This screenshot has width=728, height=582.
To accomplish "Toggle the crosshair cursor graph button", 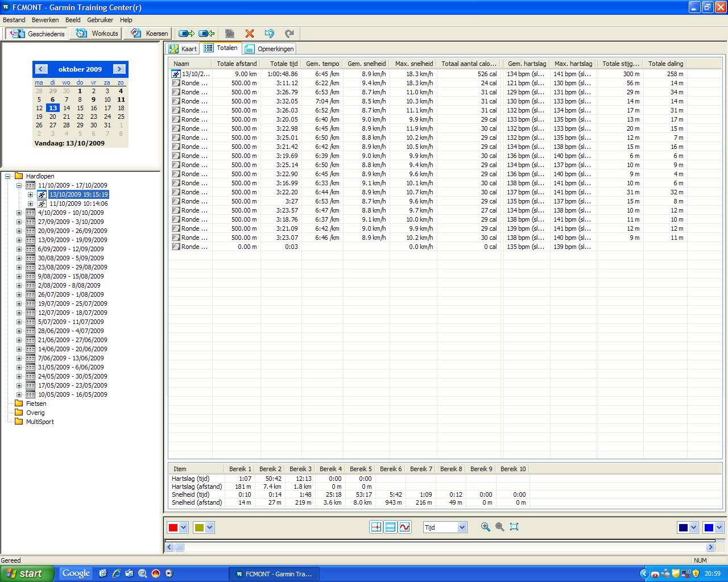I will pyautogui.click(x=376, y=527).
